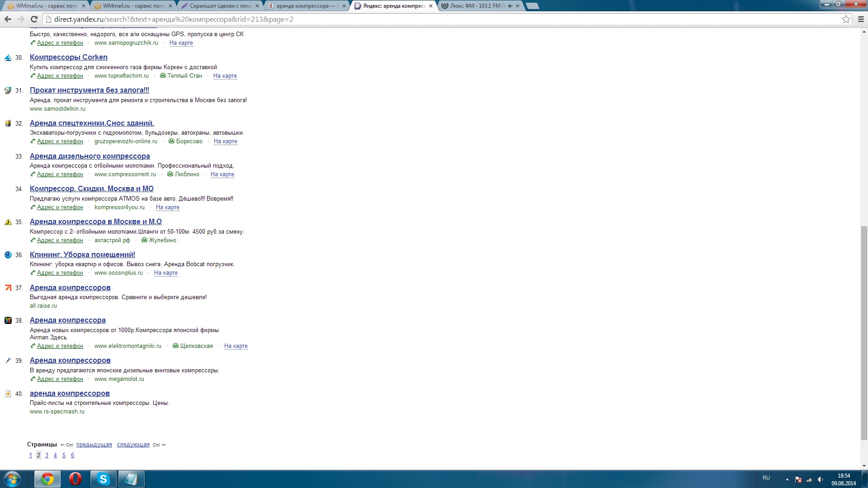Open the Windows Start button
868x488 pixels.
click(x=12, y=479)
